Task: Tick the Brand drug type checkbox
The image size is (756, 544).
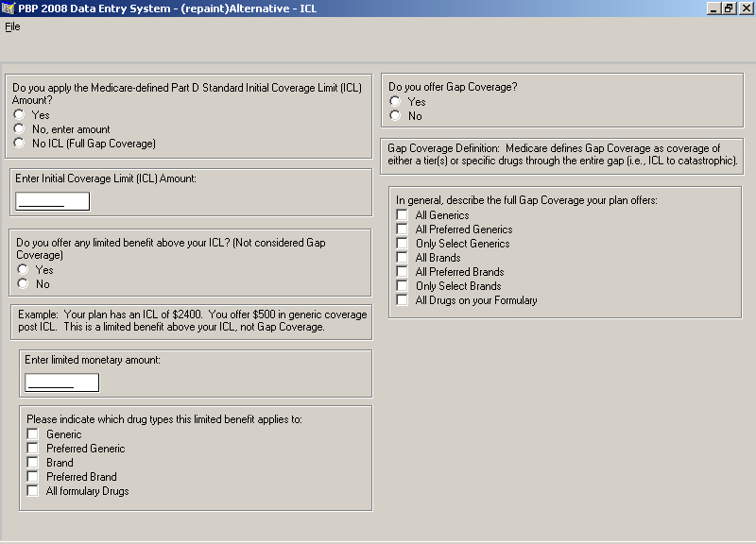Action: pyautogui.click(x=32, y=462)
